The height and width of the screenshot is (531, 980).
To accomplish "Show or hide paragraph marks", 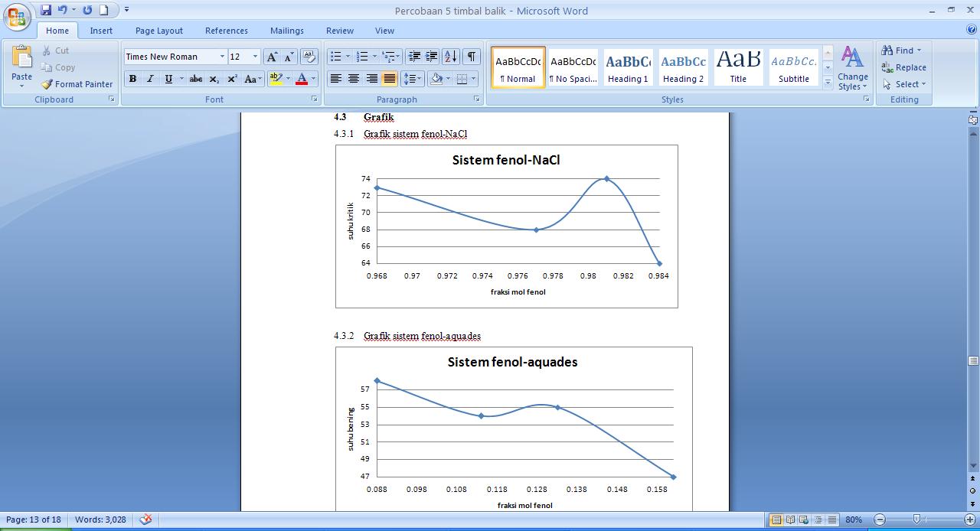I will (472, 57).
